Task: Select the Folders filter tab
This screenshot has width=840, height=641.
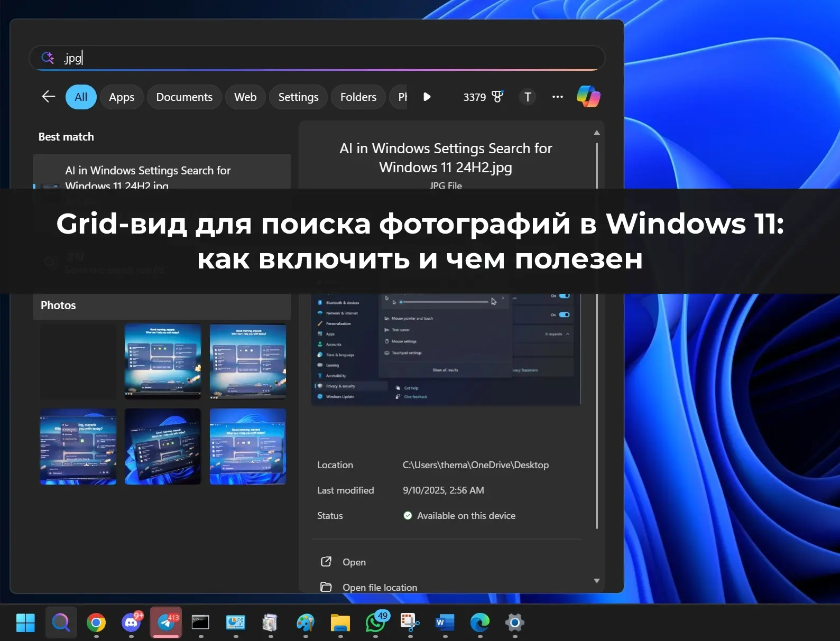Action: coord(358,97)
